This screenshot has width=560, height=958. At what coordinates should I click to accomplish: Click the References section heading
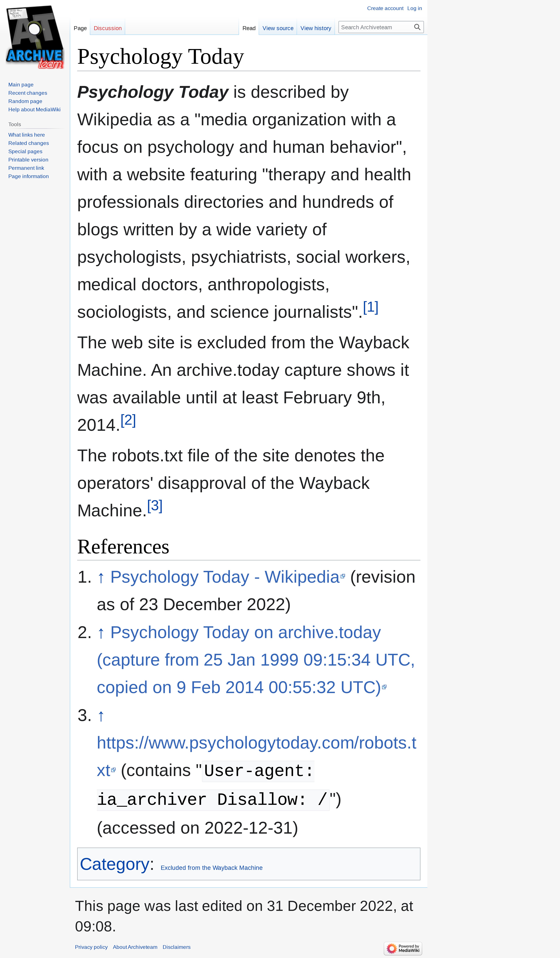tap(123, 547)
